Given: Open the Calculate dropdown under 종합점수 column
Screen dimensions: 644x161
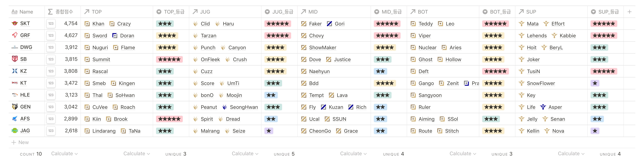Looking at the screenshot, I should pos(64,153).
